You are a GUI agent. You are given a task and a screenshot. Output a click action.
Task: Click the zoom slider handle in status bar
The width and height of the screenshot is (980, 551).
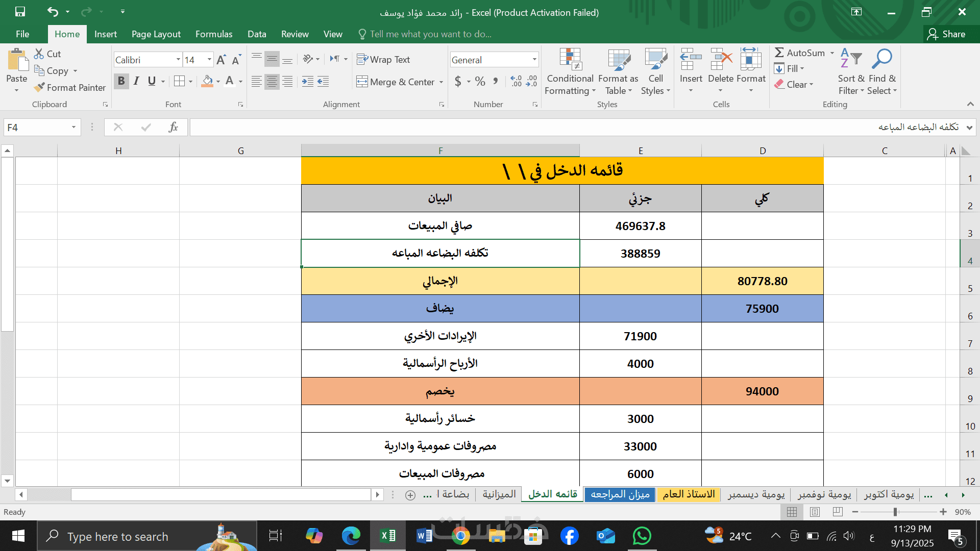tap(895, 512)
